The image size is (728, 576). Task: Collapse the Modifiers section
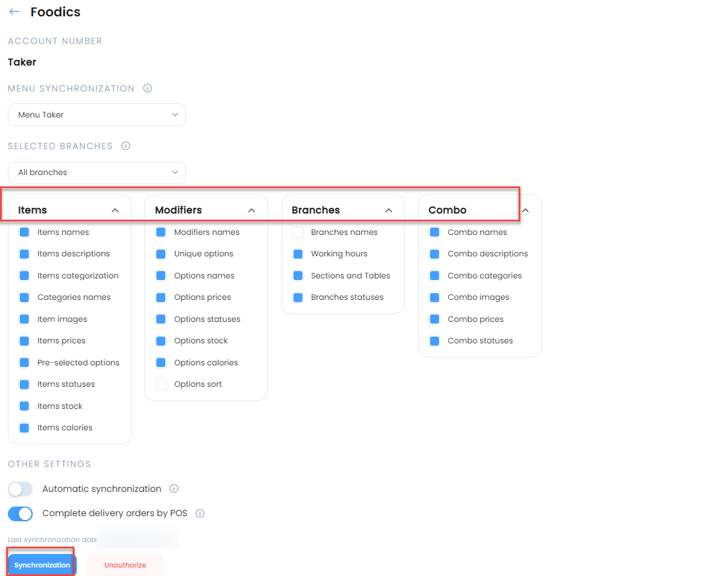pos(252,210)
